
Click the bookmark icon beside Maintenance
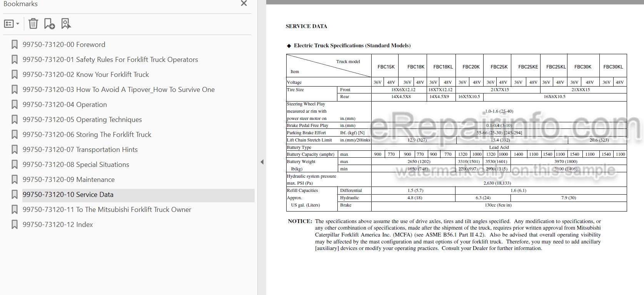coord(14,180)
